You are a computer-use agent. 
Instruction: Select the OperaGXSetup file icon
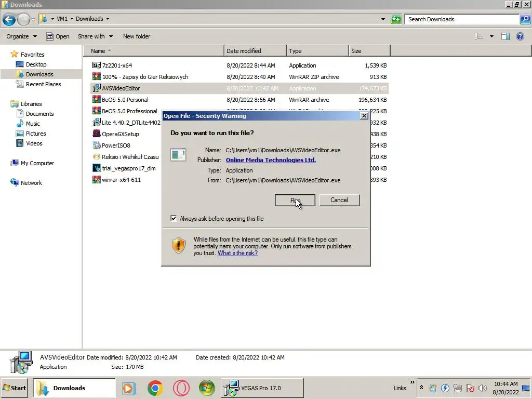[x=96, y=134]
